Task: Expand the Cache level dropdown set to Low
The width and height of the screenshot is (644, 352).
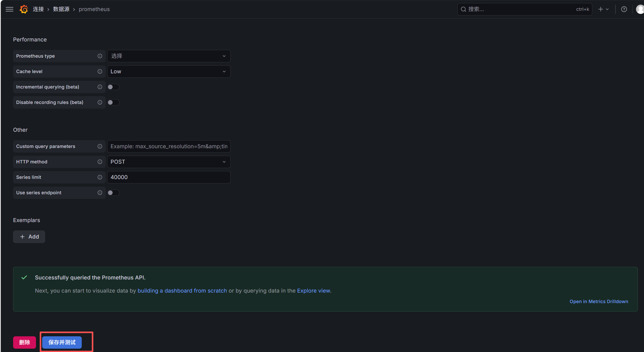Action: click(169, 72)
